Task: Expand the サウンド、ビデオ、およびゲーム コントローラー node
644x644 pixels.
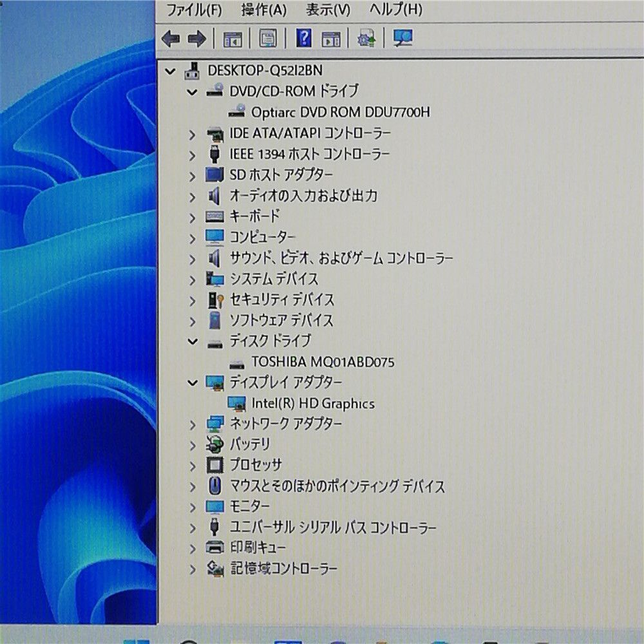Action: (192, 259)
